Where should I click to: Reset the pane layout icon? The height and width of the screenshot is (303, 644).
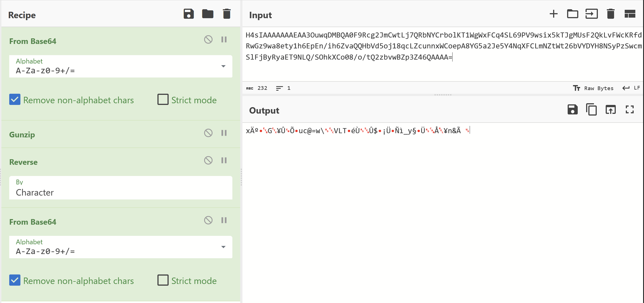(630, 14)
